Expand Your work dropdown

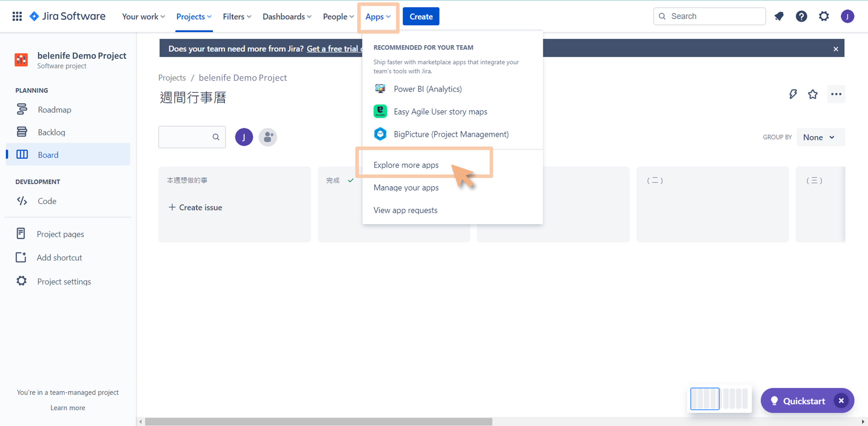(x=143, y=17)
